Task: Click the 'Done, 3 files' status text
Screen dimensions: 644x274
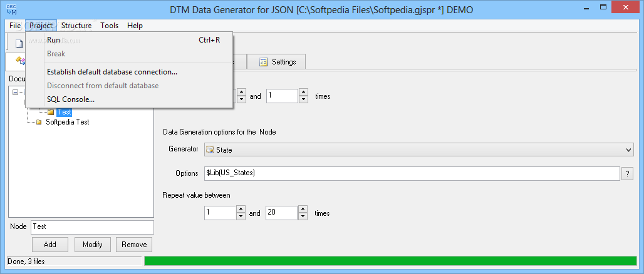Action: tap(26, 261)
